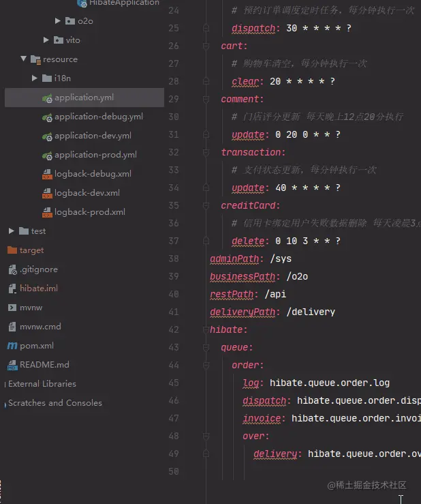The height and width of the screenshot is (504, 421).
Task: Click the mvnw shell script icon
Action: point(12,308)
